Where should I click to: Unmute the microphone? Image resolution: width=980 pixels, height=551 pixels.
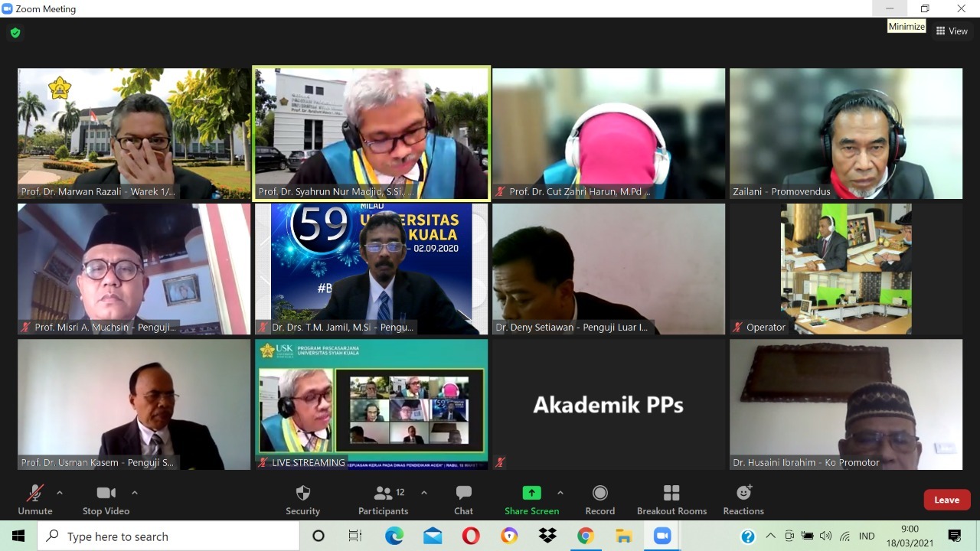pos(35,500)
